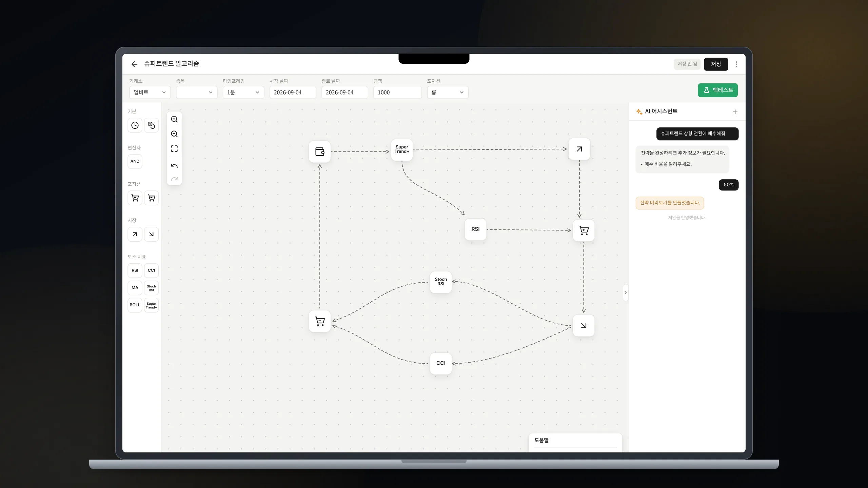Image resolution: width=868 pixels, height=488 pixels.
Task: Open the 포지션 dropdown showing 롱
Action: click(448, 93)
